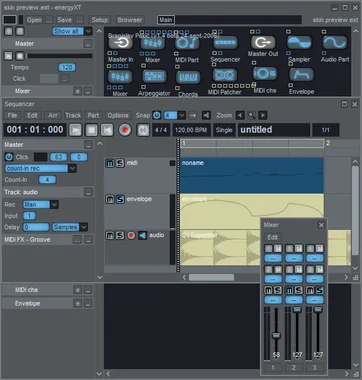362x380 pixels.
Task: Select the Master Out module icon
Action: pyautogui.click(x=263, y=42)
